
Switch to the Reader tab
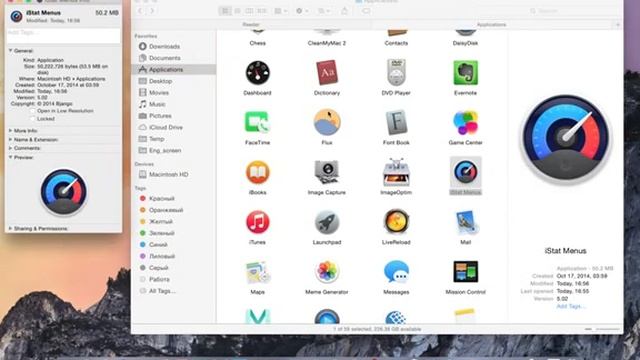pyautogui.click(x=251, y=24)
